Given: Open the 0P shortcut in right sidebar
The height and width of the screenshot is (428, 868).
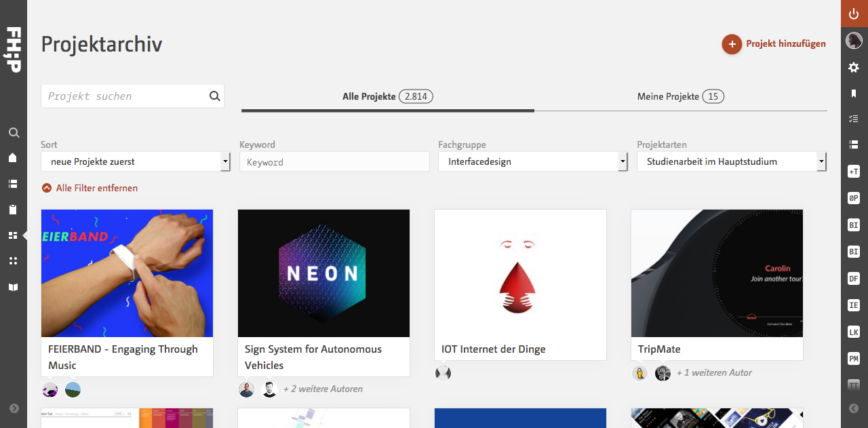Looking at the screenshot, I should coord(854,198).
